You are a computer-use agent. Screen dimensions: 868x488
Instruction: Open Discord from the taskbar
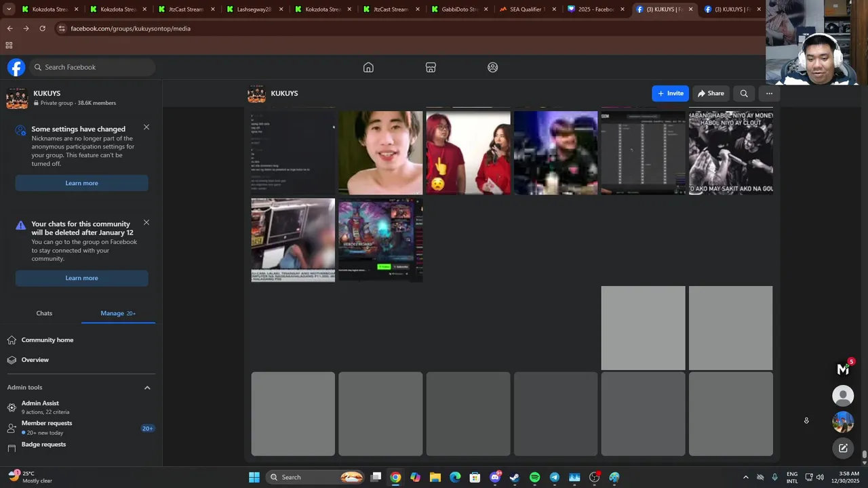[x=495, y=477]
